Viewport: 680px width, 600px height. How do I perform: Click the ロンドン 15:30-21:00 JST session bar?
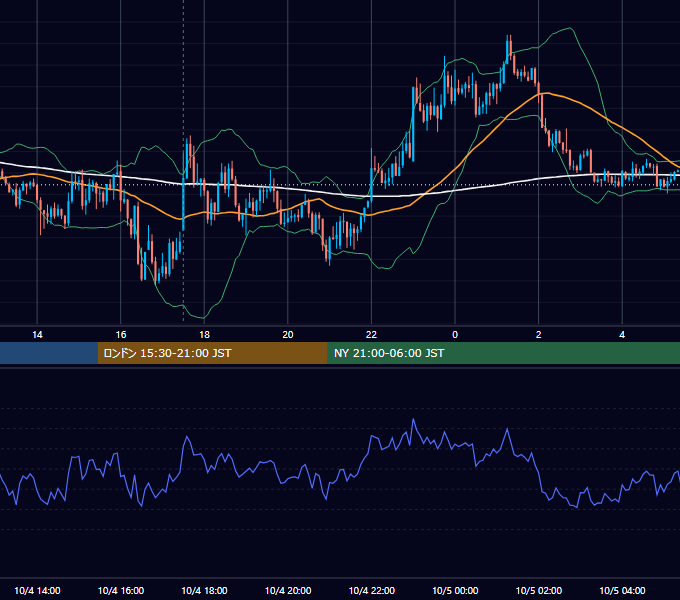[212, 353]
